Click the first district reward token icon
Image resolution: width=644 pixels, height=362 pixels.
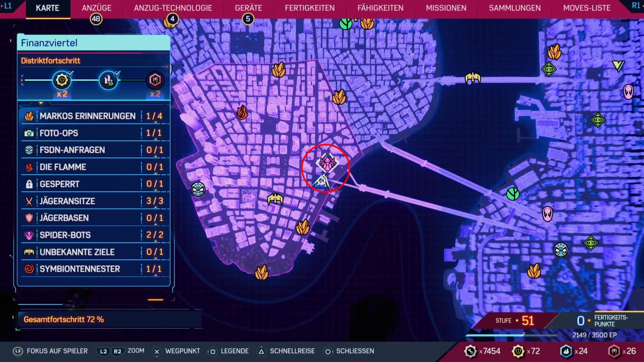coord(62,80)
